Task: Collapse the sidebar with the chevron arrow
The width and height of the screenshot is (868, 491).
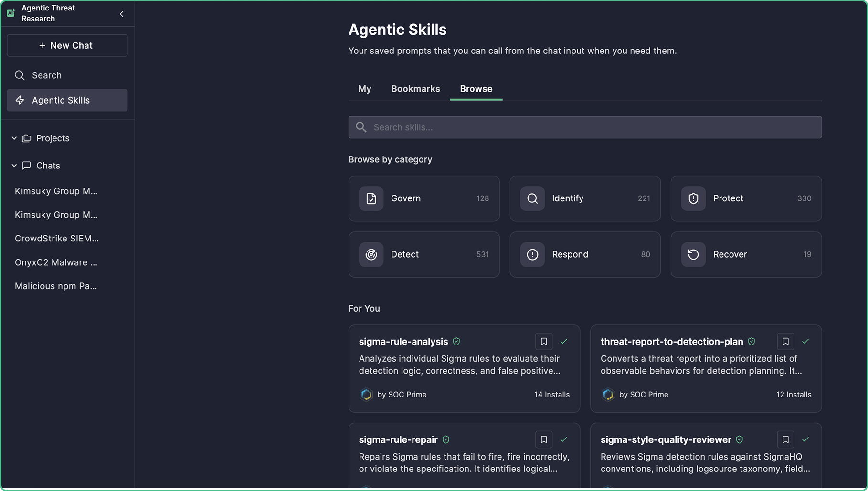Action: pyautogui.click(x=121, y=14)
